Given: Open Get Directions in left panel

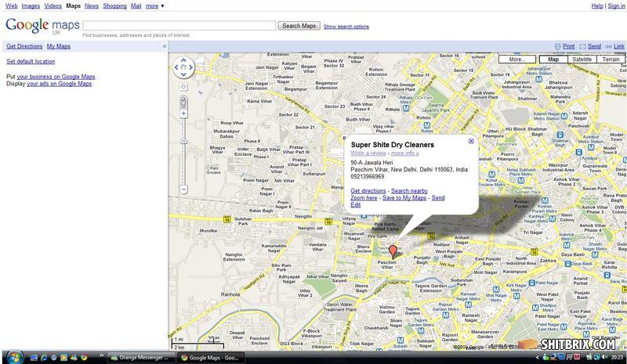Looking at the screenshot, I should pyautogui.click(x=24, y=46).
